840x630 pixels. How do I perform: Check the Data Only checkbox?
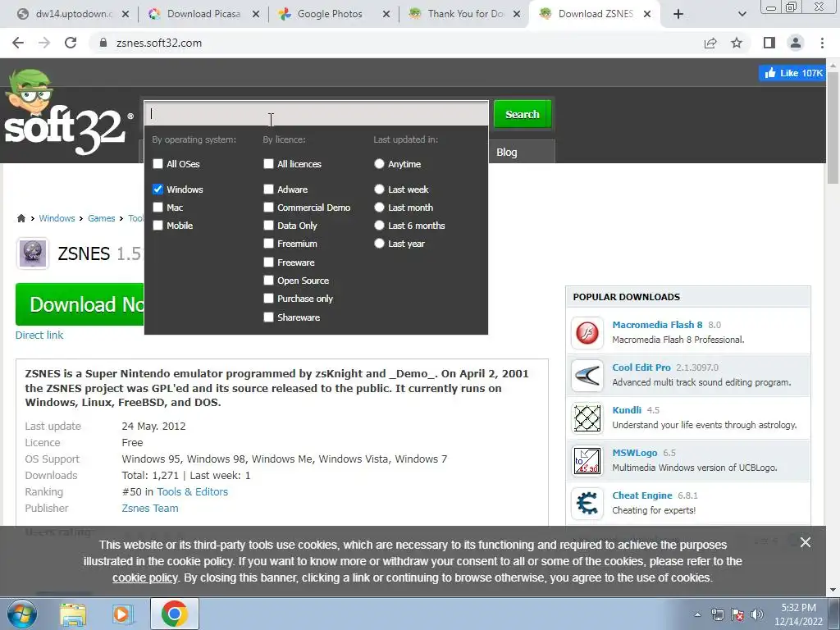[268, 226]
